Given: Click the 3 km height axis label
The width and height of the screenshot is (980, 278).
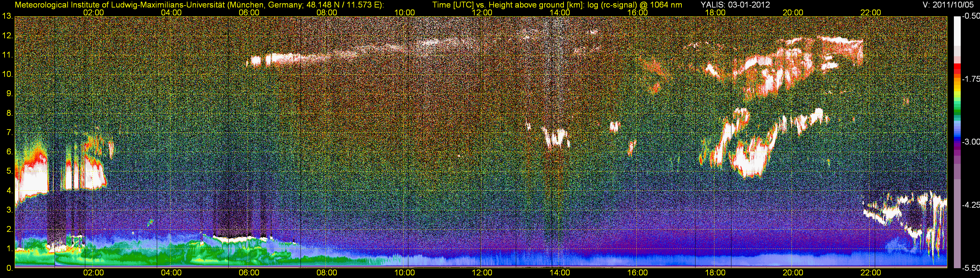Looking at the screenshot, I should [x=9, y=210].
